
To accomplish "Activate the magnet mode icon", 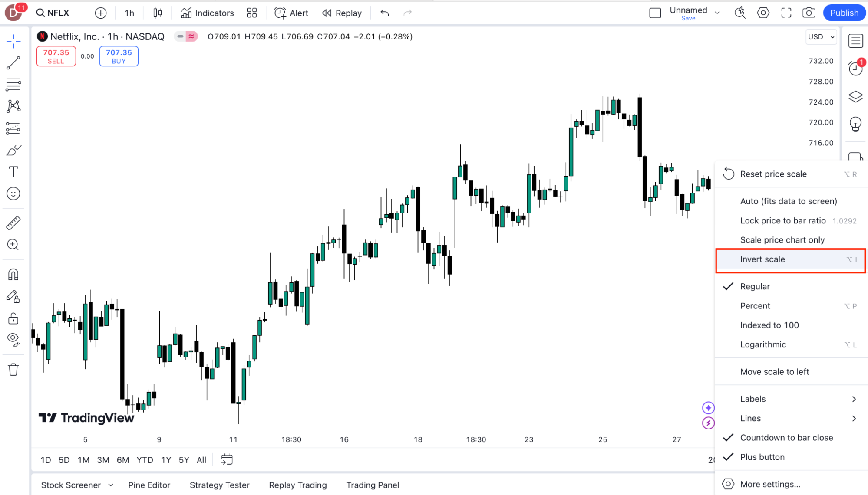I will click(x=13, y=275).
